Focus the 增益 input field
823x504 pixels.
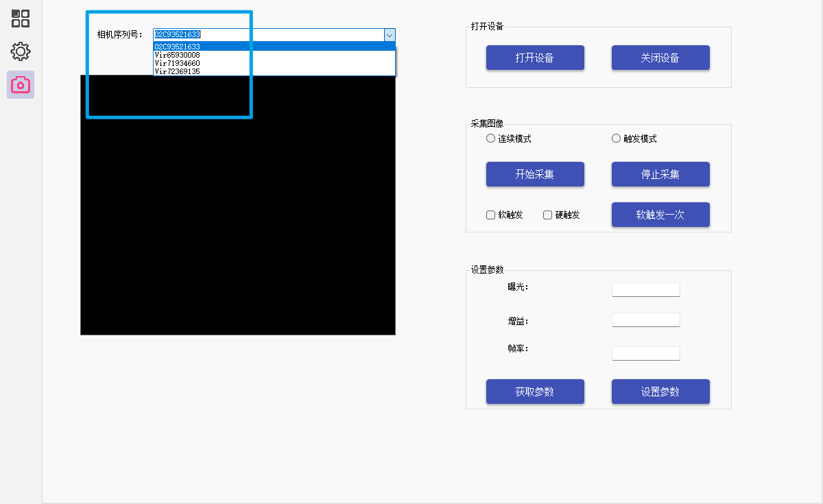pyautogui.click(x=645, y=320)
